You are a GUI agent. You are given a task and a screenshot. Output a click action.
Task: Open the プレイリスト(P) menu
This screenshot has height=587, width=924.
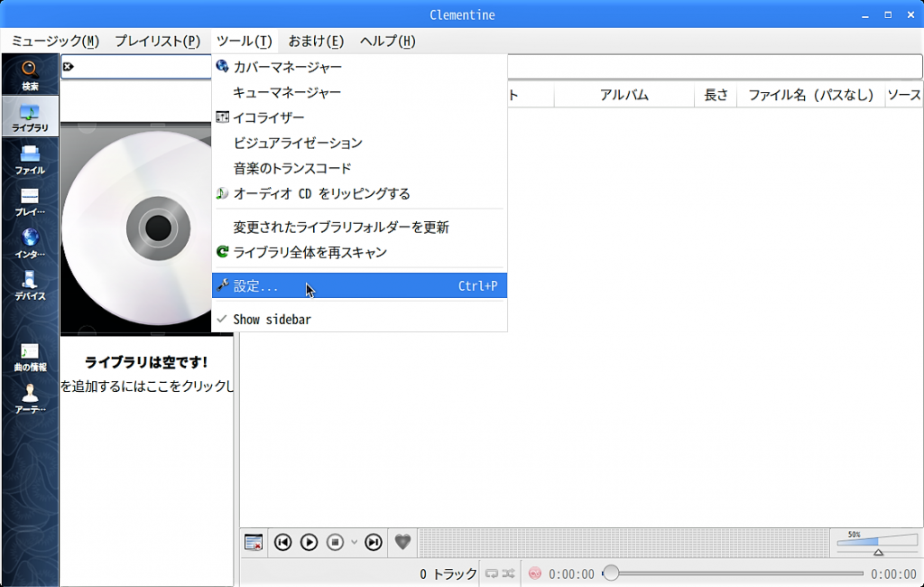click(x=157, y=42)
